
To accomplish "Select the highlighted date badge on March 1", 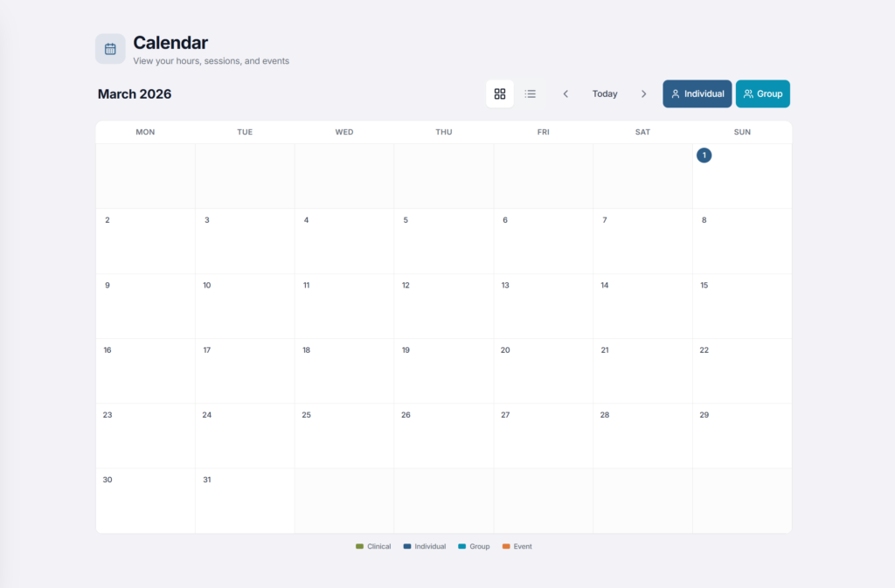I will pos(704,155).
